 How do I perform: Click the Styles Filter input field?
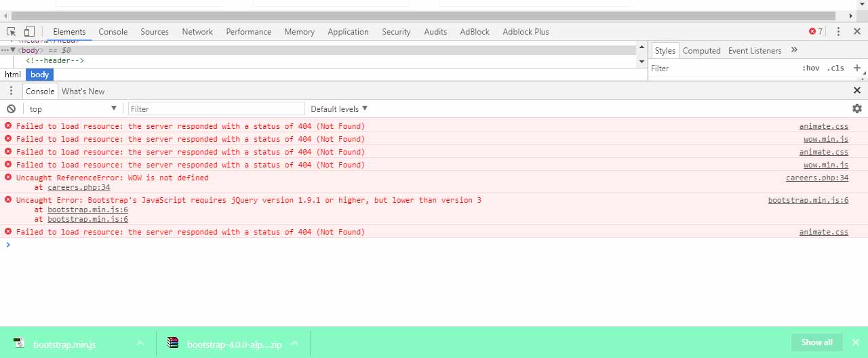coord(722,68)
